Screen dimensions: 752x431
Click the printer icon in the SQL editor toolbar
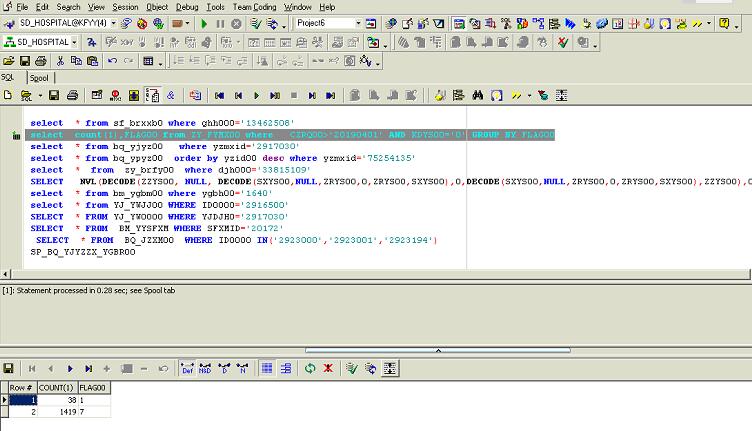tap(73, 95)
